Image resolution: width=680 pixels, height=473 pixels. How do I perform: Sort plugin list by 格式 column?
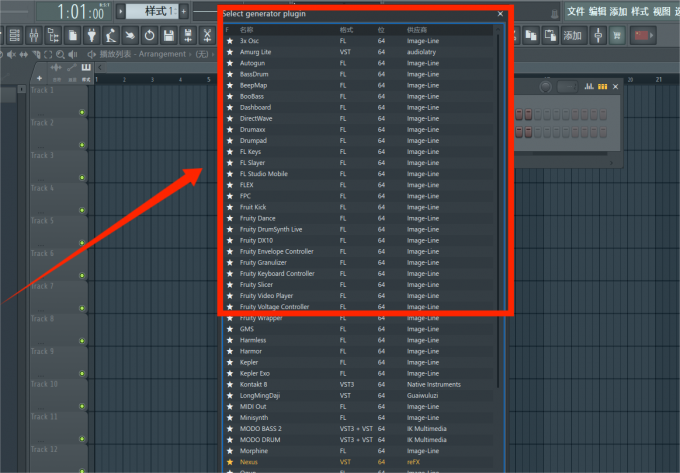click(346, 30)
